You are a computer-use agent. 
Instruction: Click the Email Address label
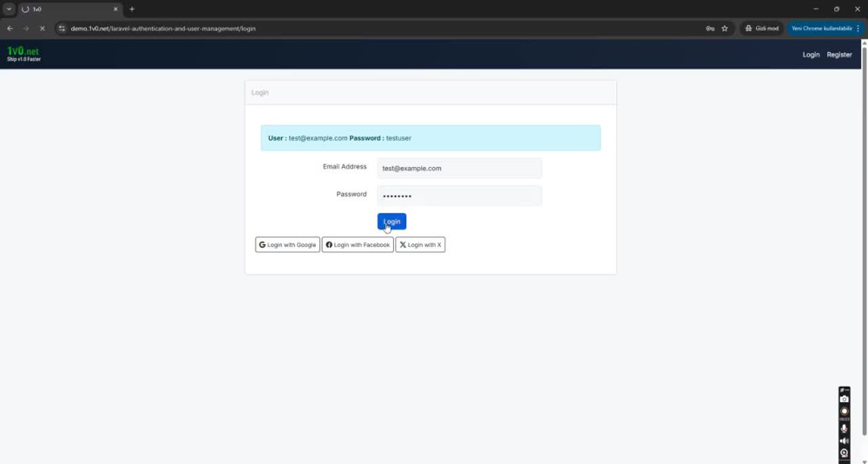(x=345, y=166)
